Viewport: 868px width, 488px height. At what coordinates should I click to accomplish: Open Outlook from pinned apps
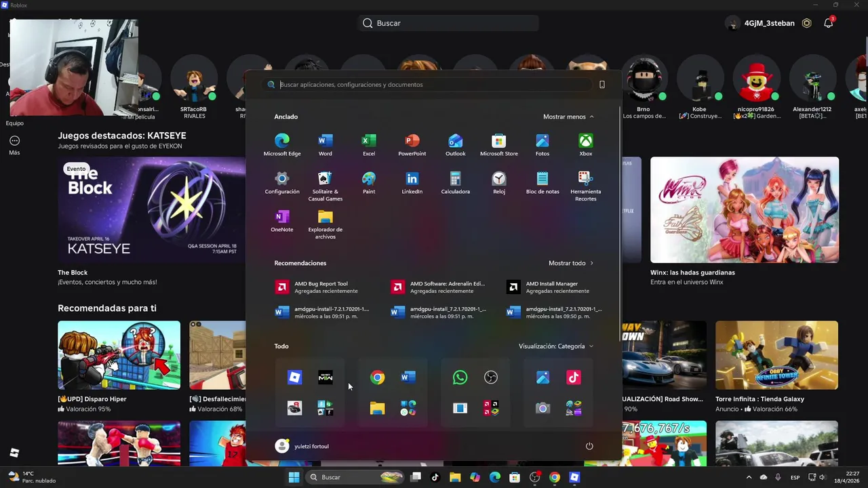click(456, 145)
